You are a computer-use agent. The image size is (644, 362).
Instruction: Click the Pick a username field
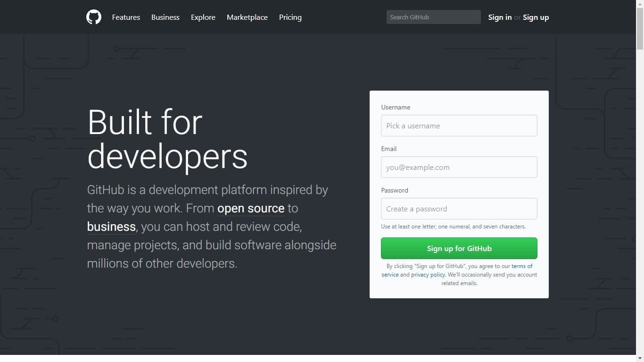click(x=459, y=126)
